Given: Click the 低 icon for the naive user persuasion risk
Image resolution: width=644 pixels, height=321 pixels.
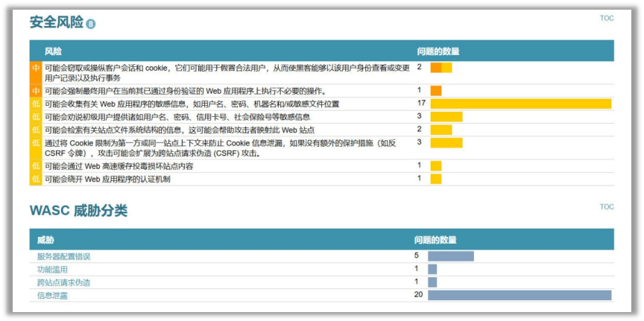Looking at the screenshot, I should coord(36,117).
